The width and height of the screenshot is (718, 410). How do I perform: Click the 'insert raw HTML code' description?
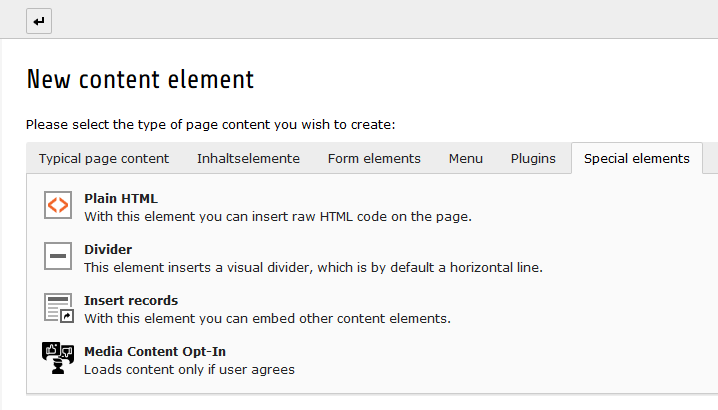tap(277, 215)
